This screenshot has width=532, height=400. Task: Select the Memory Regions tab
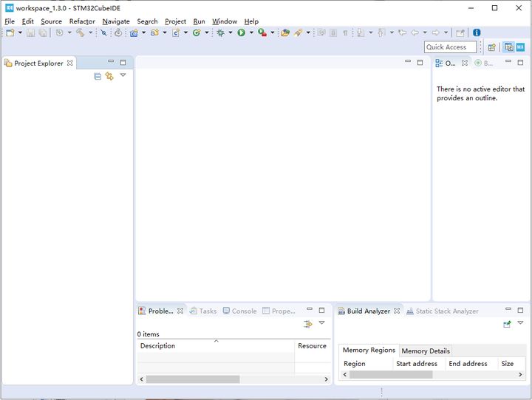pyautogui.click(x=369, y=350)
